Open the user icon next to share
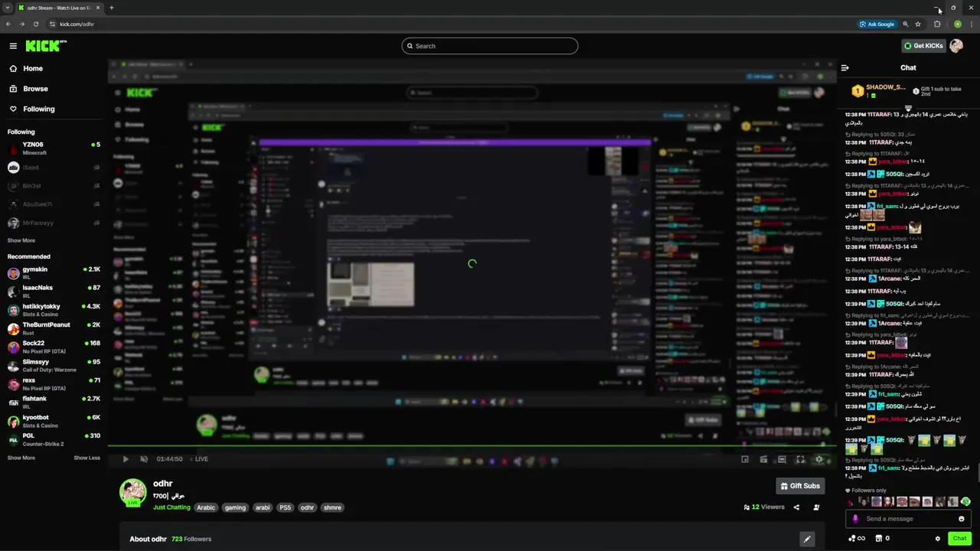 (x=816, y=507)
